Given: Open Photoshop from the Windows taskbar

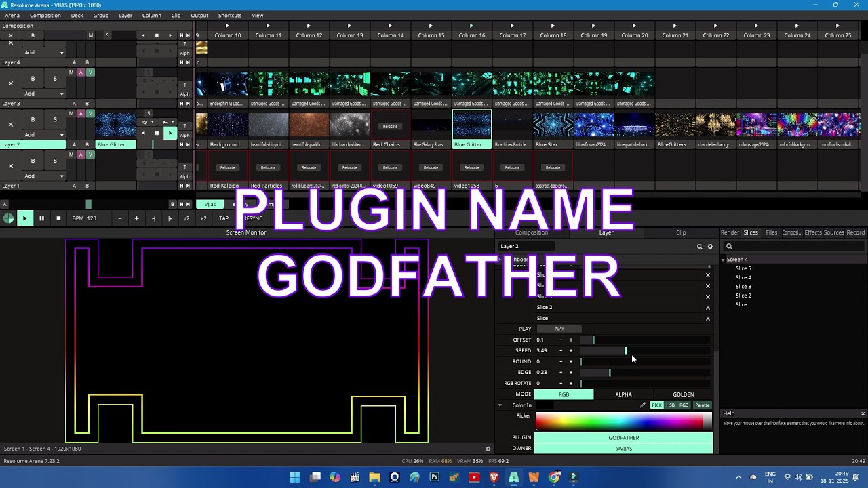Looking at the screenshot, I should 434,477.
